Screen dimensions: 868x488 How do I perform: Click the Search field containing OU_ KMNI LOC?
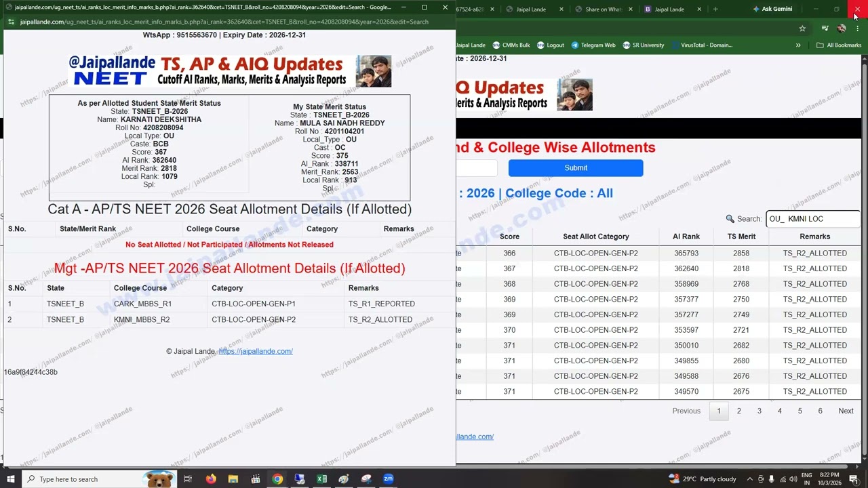pyautogui.click(x=813, y=219)
